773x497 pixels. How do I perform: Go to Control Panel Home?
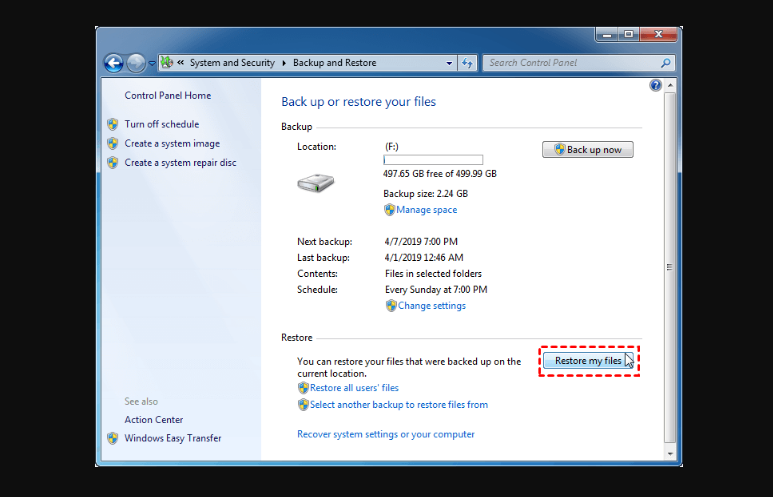(x=168, y=96)
